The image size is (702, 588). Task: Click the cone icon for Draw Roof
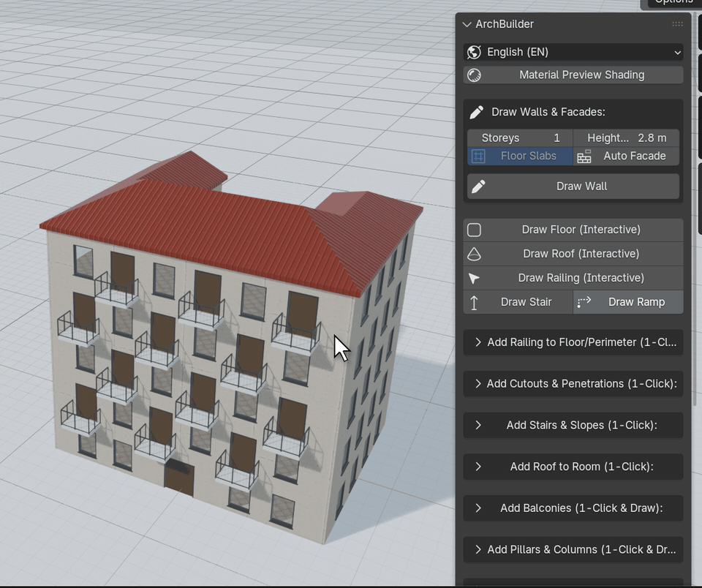coord(474,254)
